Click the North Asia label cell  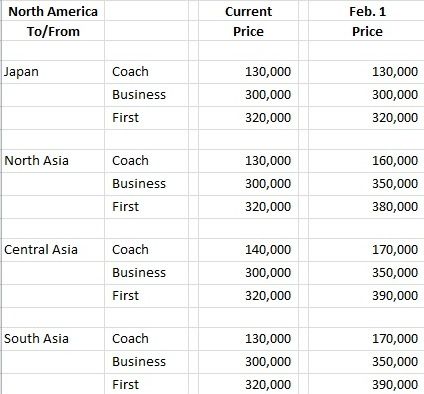[x=53, y=161]
